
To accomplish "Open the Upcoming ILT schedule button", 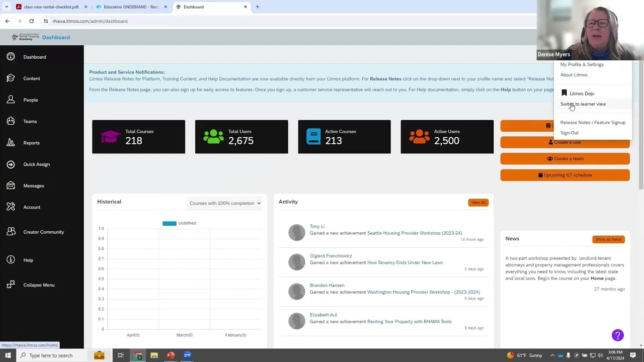I will [x=565, y=175].
